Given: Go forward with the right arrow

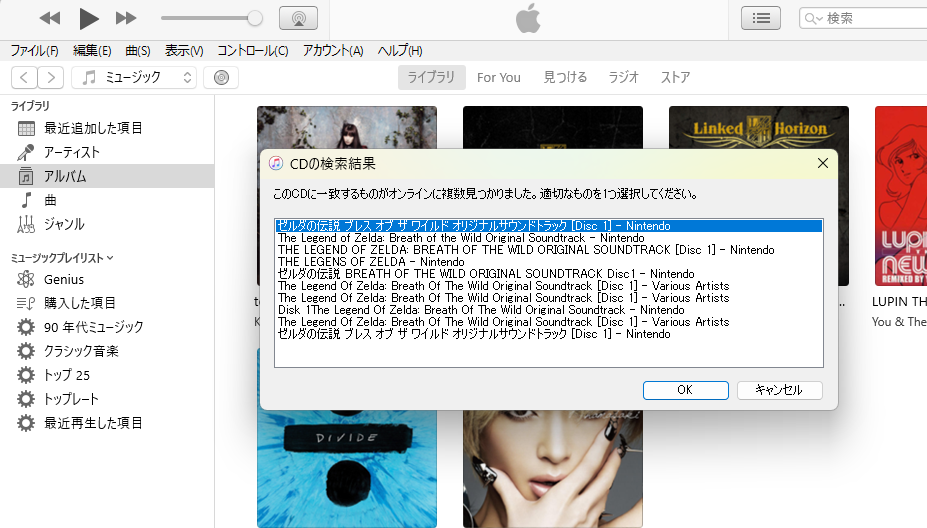Looking at the screenshot, I should [x=51, y=78].
